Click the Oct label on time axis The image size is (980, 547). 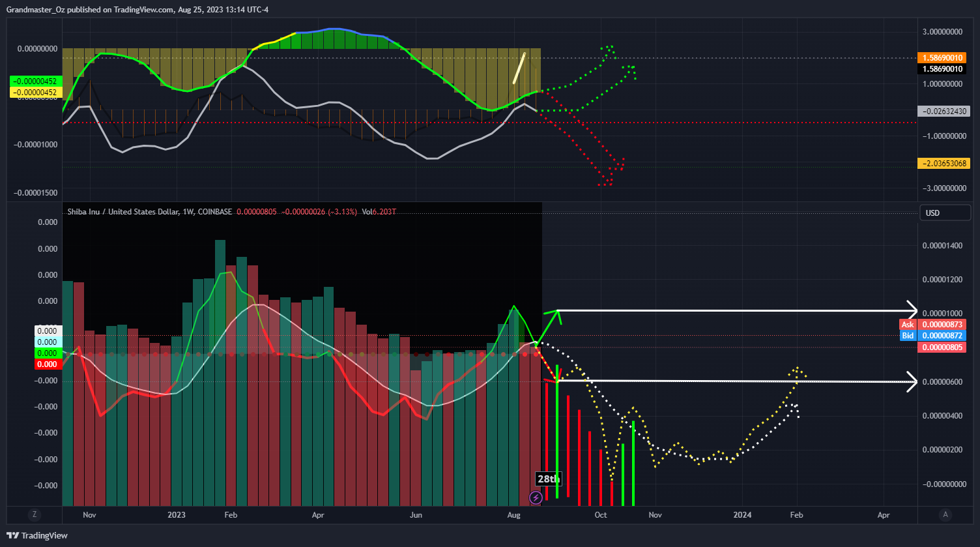pos(601,515)
